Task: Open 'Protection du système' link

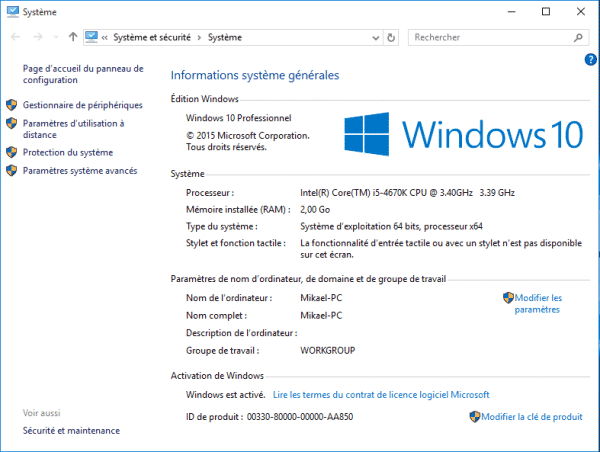Action: (68, 152)
